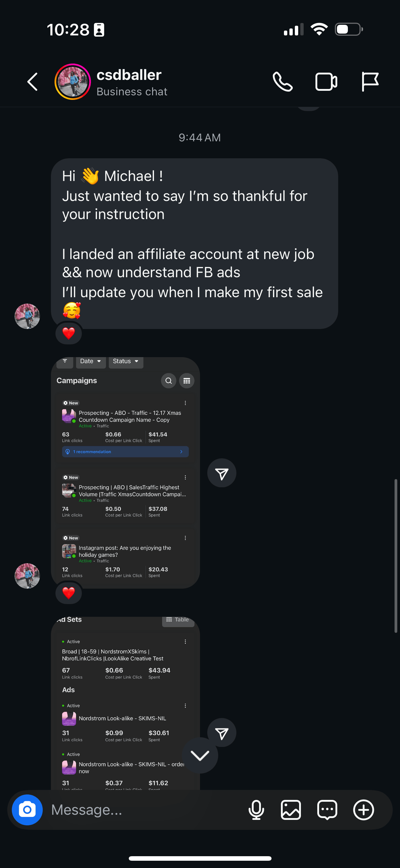Open photo gallery picker icon

tap(291, 810)
